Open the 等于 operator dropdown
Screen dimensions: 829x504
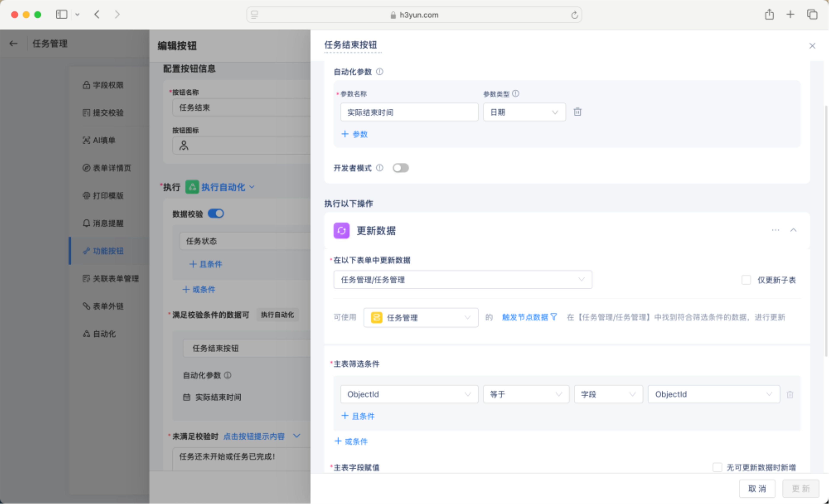525,394
